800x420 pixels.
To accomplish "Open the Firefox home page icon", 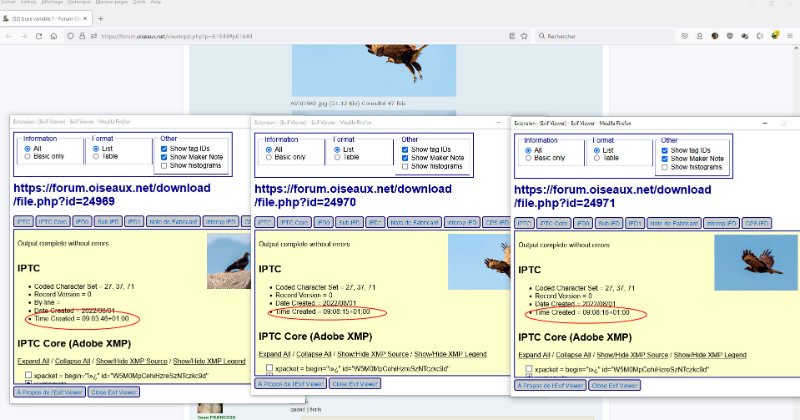I will (x=54, y=36).
